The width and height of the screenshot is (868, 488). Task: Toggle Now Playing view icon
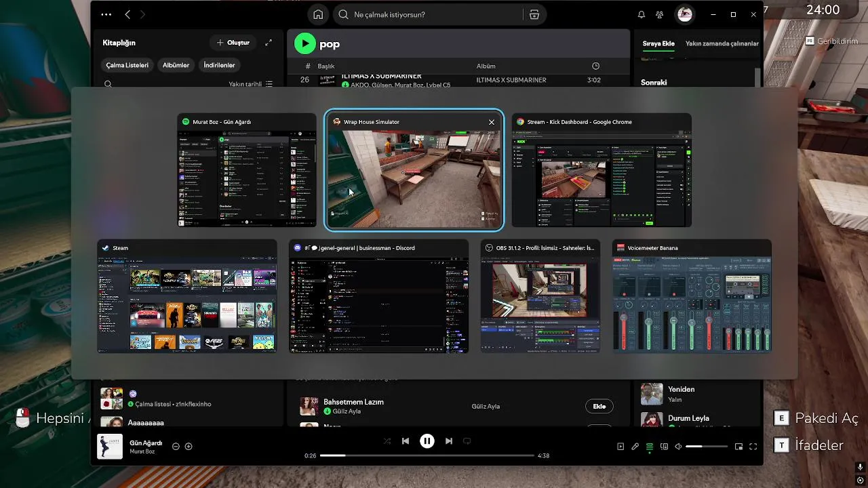[620, 447]
